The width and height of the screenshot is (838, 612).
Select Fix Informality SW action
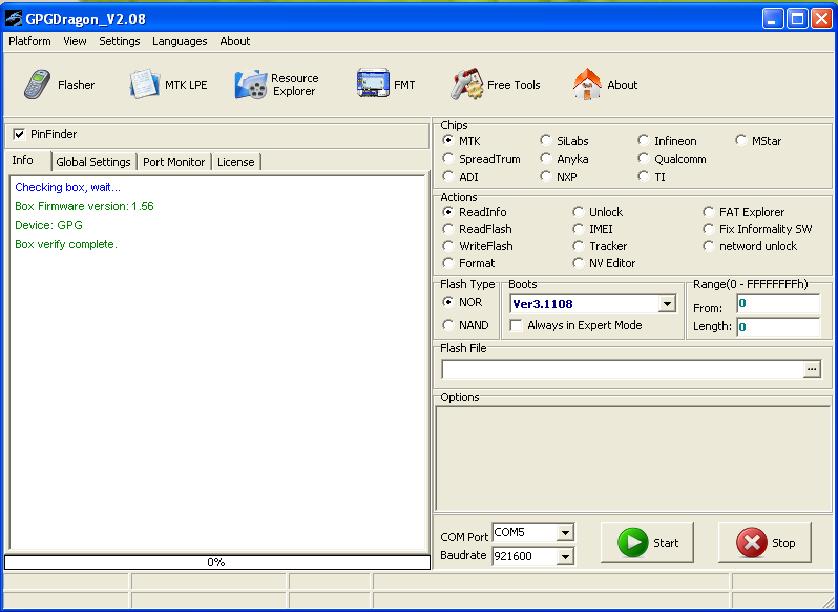click(x=708, y=229)
